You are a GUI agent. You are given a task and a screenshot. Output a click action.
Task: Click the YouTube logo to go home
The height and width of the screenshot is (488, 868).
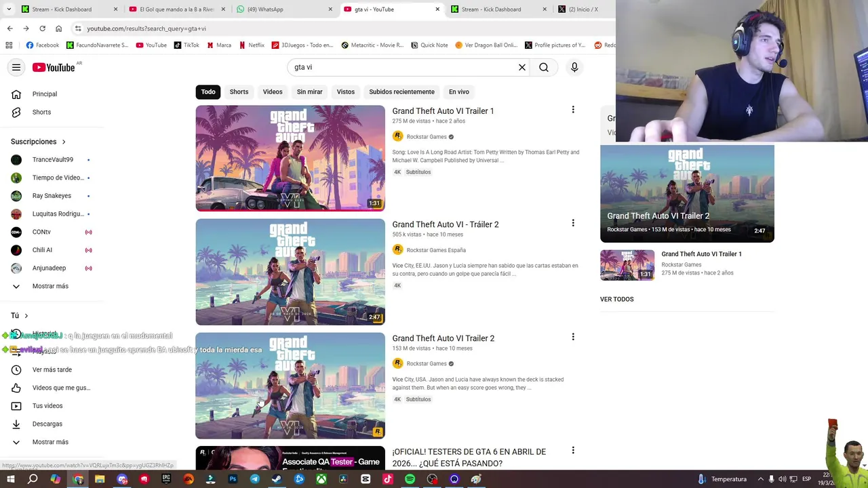pos(54,67)
